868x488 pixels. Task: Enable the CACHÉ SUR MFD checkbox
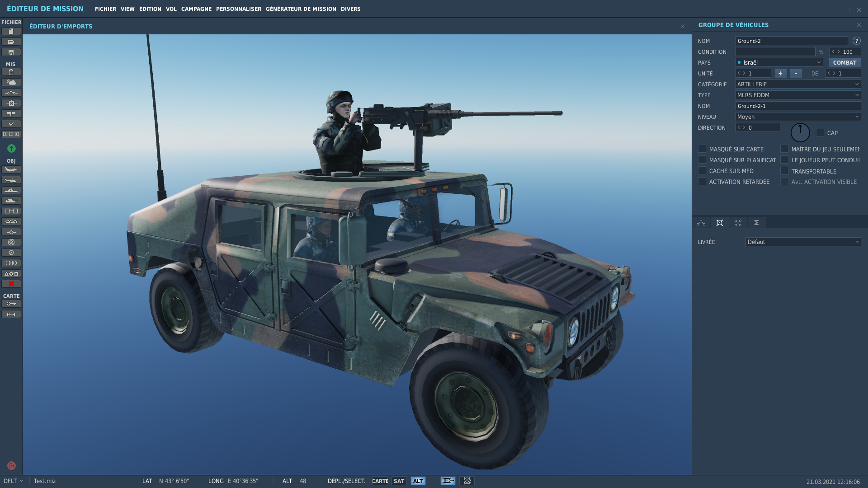(702, 170)
